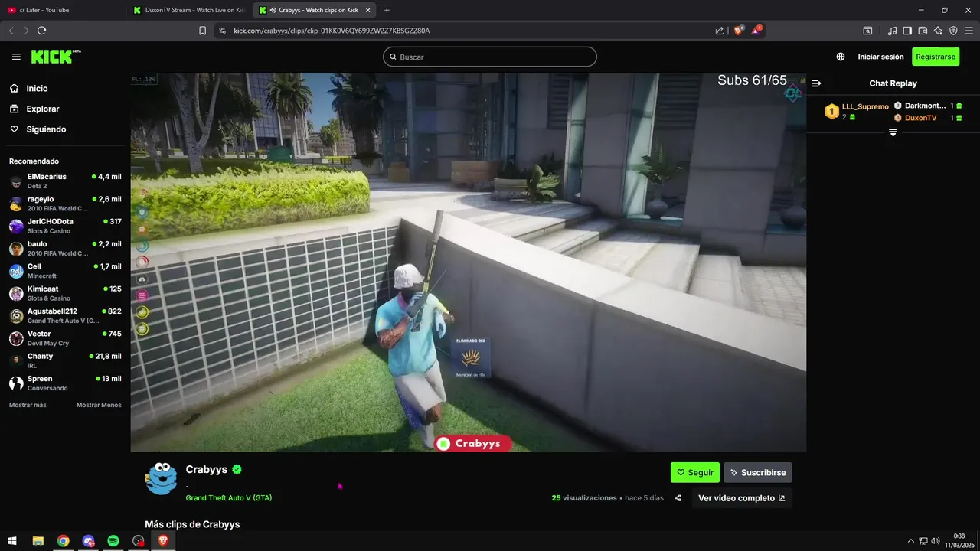Open Brave VPN shield icon
This screenshot has width=980, height=551.
(x=953, y=31)
